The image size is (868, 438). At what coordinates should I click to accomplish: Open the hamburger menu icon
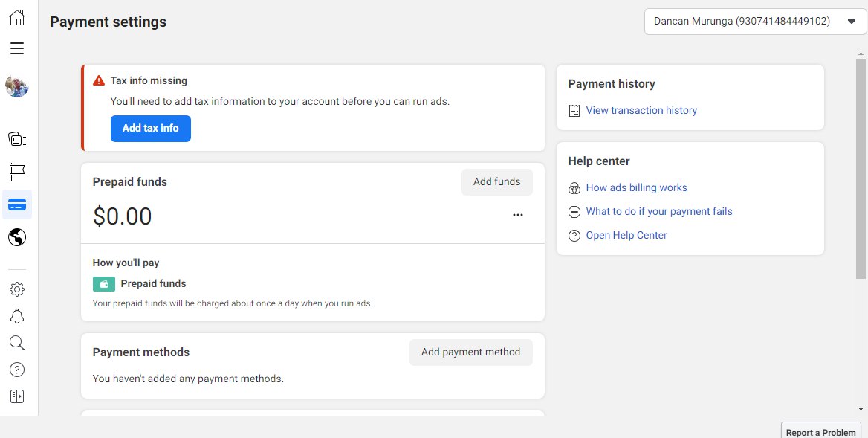point(17,49)
